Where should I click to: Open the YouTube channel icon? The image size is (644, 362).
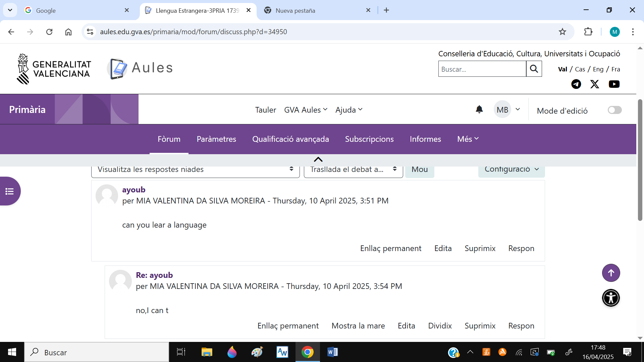click(614, 84)
